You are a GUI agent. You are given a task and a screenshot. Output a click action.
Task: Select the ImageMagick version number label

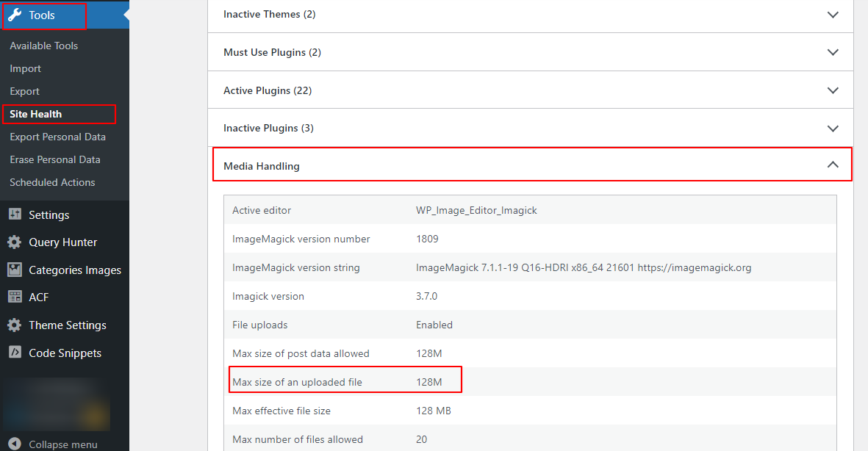click(301, 239)
